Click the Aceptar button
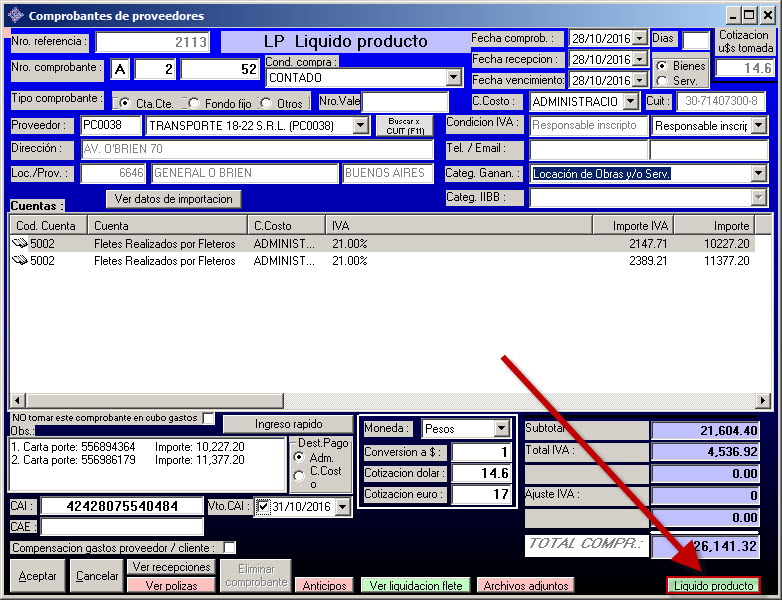This screenshot has height=600, width=782. 38,576
